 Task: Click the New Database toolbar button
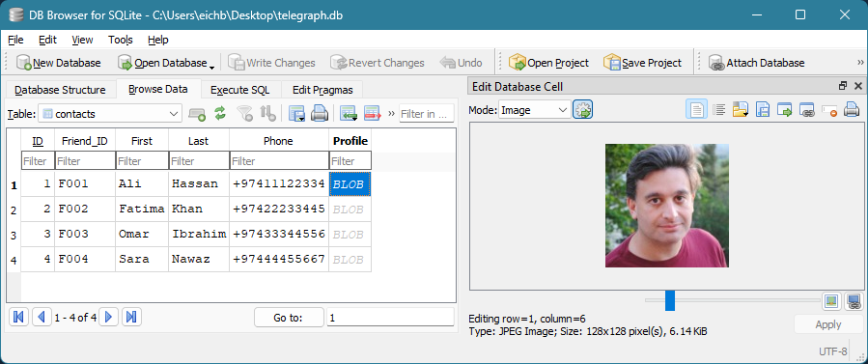point(59,63)
